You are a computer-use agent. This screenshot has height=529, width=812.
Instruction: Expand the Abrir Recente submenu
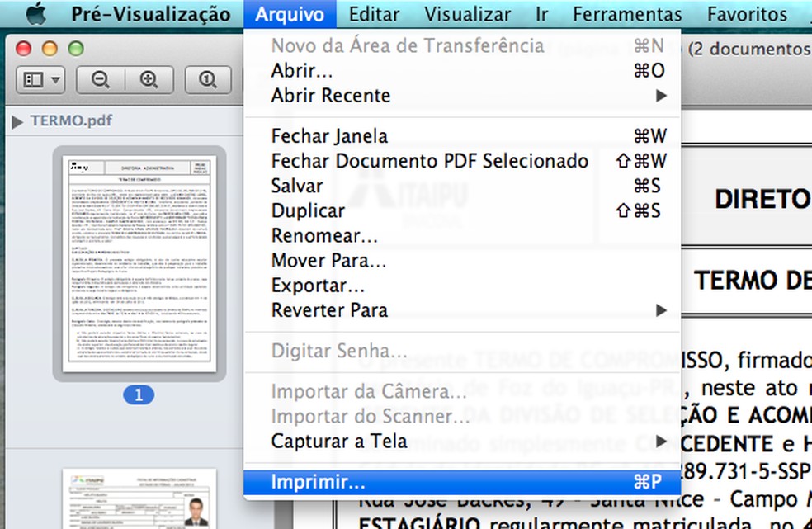(x=462, y=96)
